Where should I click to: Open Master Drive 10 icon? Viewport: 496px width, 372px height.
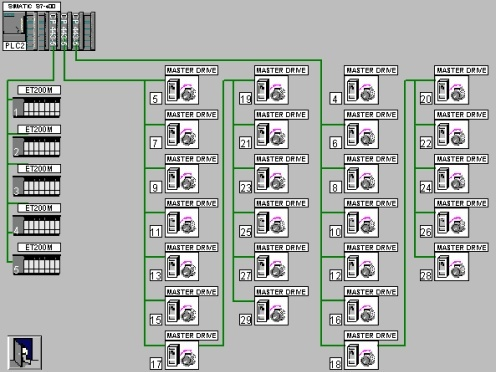(361, 223)
